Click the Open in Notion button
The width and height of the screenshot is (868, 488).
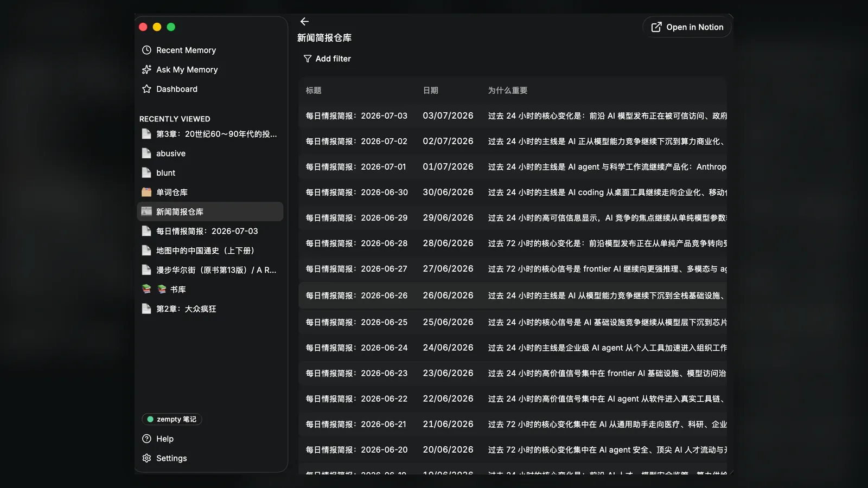pos(687,27)
